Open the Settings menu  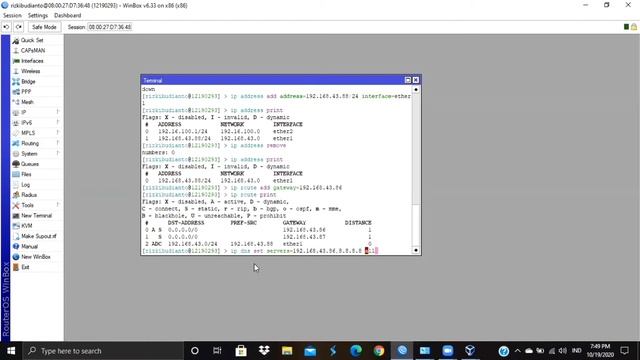click(x=38, y=16)
